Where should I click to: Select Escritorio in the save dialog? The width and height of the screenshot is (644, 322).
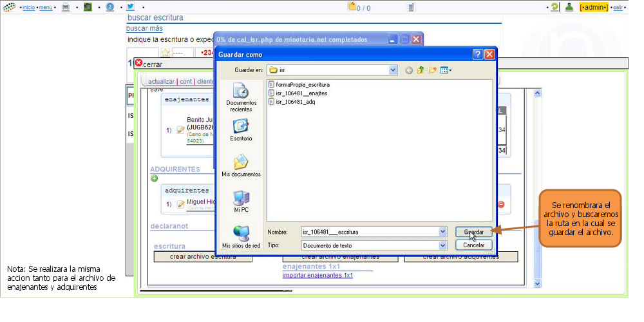click(x=241, y=130)
